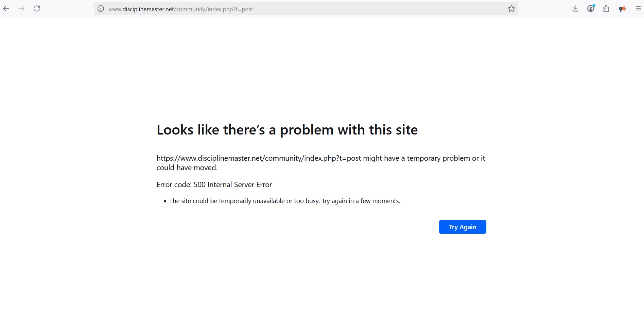
Task: Go back to the previous page
Action: point(6,9)
